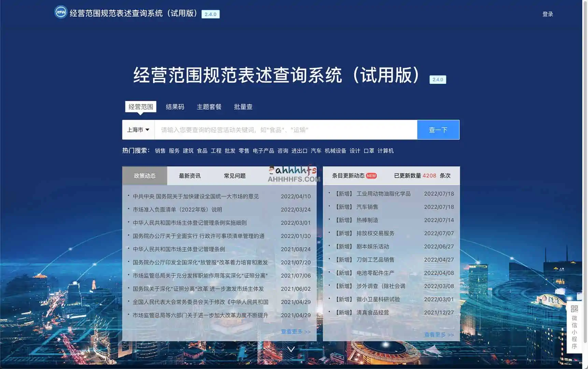Screen dimensions: 588x369
Task: Switch to the 最新资讯 tab
Action: (189, 176)
